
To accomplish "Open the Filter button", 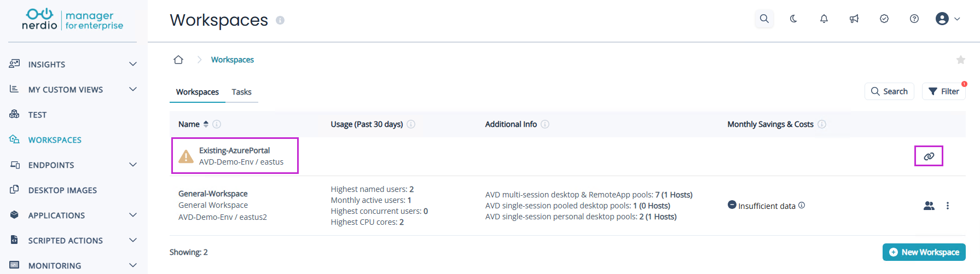I will tap(944, 91).
